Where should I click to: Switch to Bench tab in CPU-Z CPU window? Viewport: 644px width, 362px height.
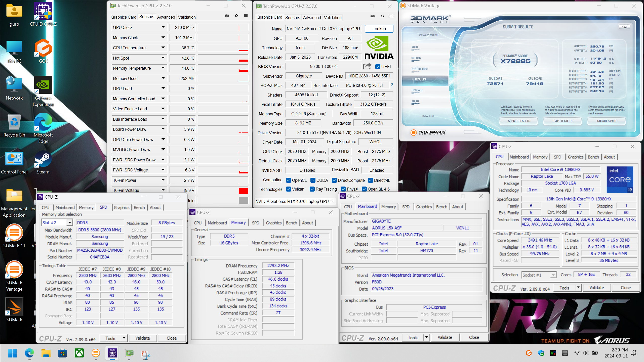593,157
